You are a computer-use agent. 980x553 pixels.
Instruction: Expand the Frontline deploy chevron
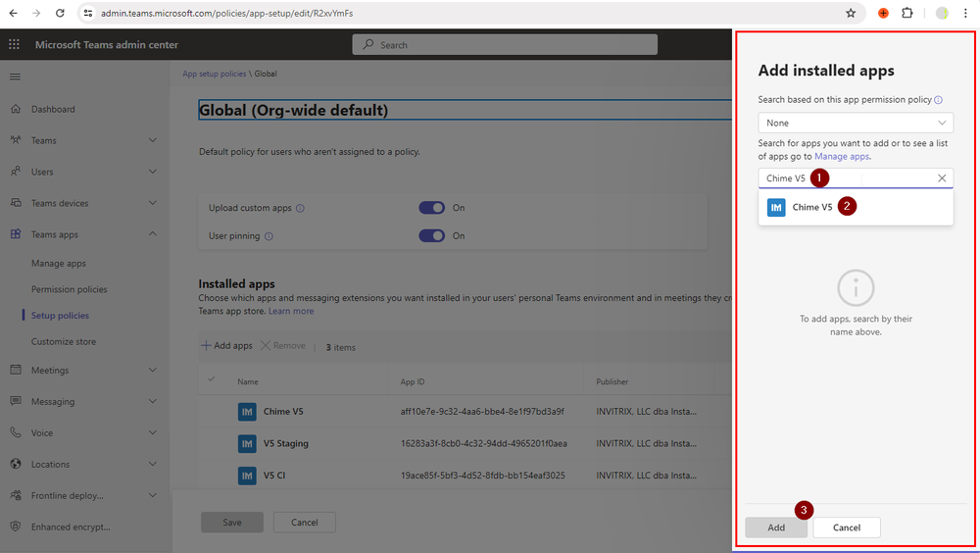coord(153,495)
